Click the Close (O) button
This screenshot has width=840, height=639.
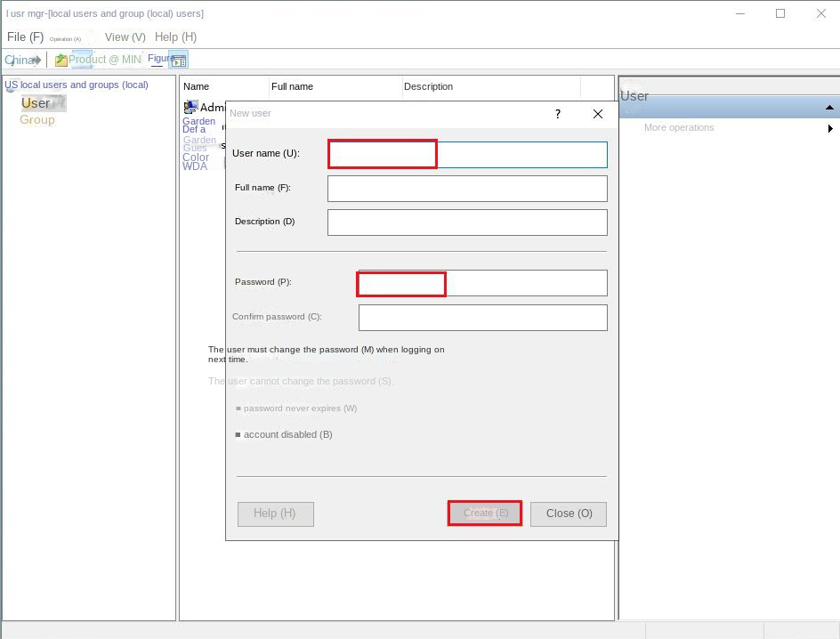click(x=569, y=514)
